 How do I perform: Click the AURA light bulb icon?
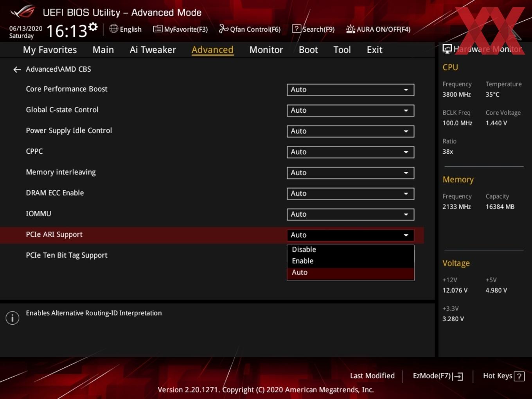coord(350,29)
